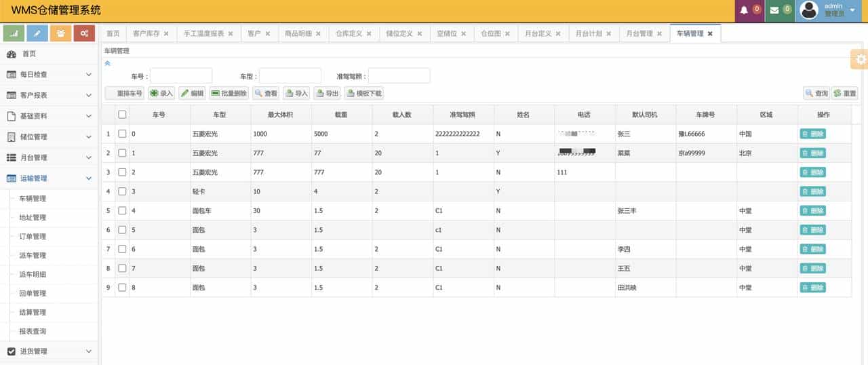Focus the 准驾驾照 search input field
The image size is (868, 365).
[399, 76]
